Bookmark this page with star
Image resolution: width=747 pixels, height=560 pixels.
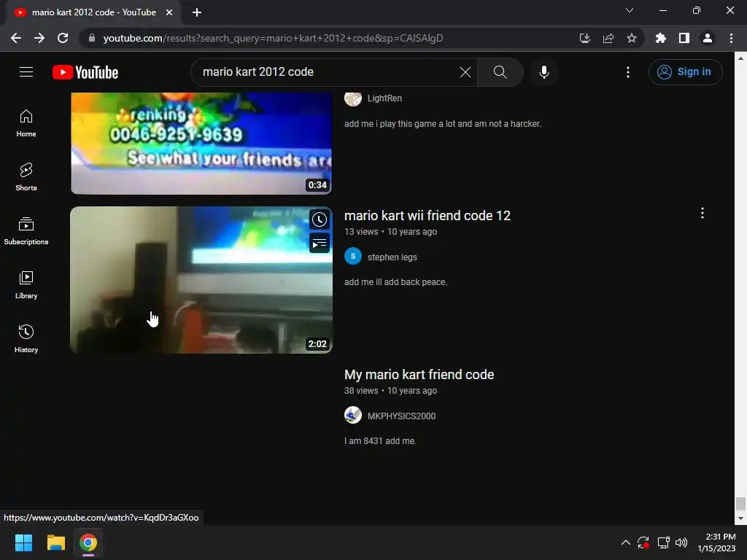point(631,38)
